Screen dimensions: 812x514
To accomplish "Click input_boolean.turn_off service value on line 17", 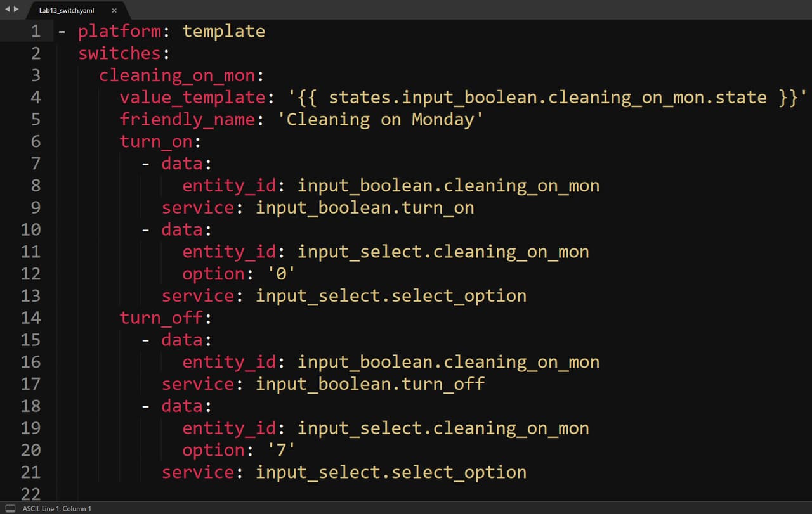I will pos(370,383).
